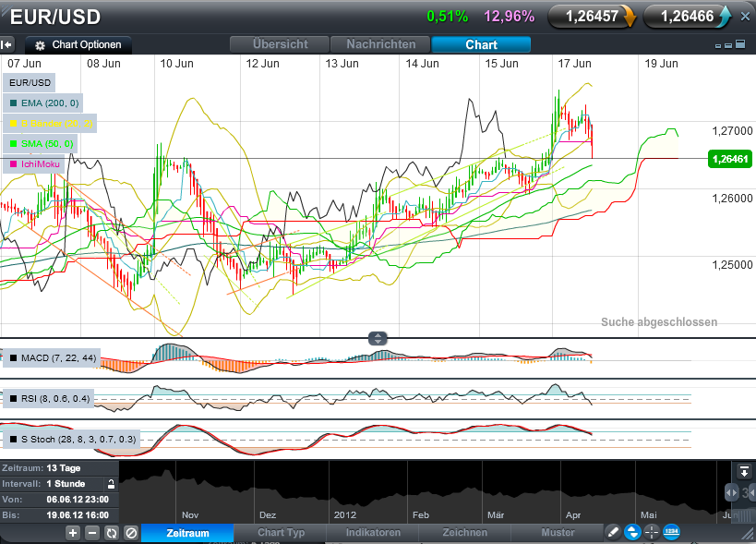Click the zoom in plus button

(x=73, y=533)
